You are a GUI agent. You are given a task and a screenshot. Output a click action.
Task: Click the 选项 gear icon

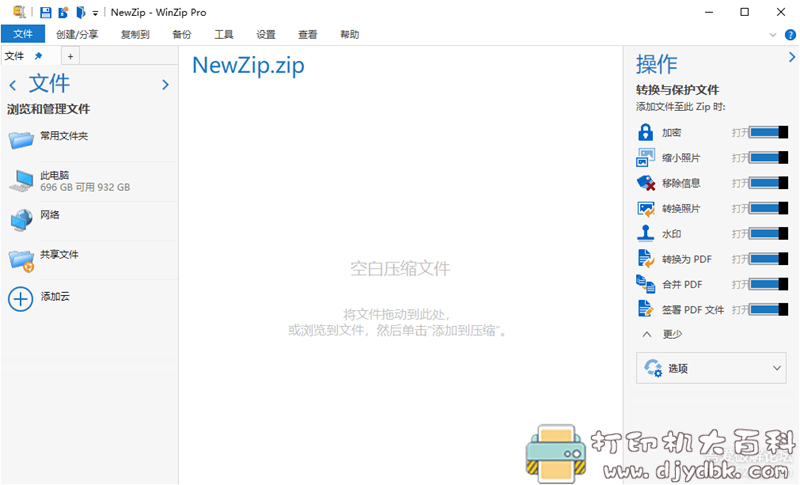tap(653, 368)
